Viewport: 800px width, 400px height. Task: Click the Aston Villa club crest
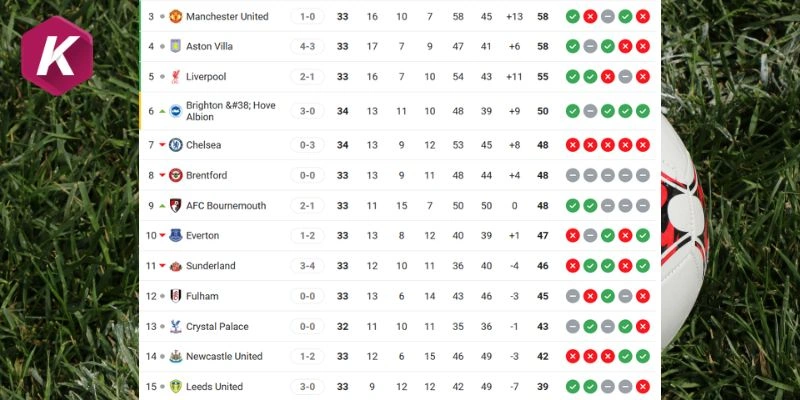click(175, 46)
